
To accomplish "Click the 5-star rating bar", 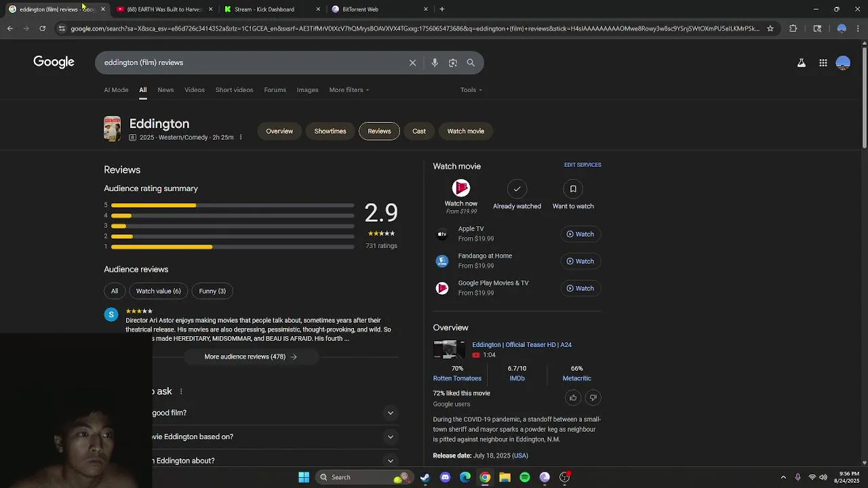I will point(233,205).
